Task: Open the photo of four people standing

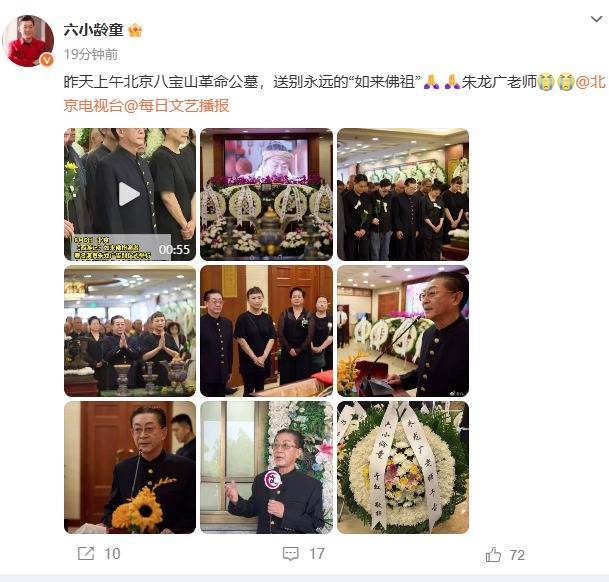Action: [266, 331]
